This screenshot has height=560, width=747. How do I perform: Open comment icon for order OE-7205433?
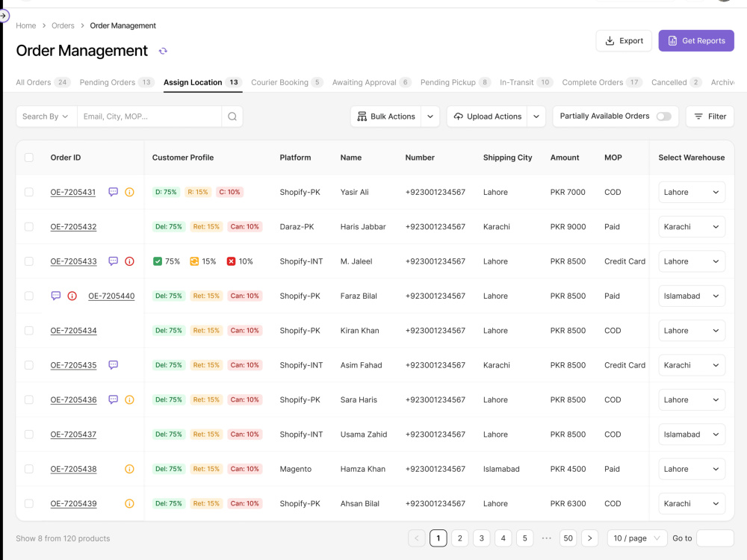tap(113, 261)
